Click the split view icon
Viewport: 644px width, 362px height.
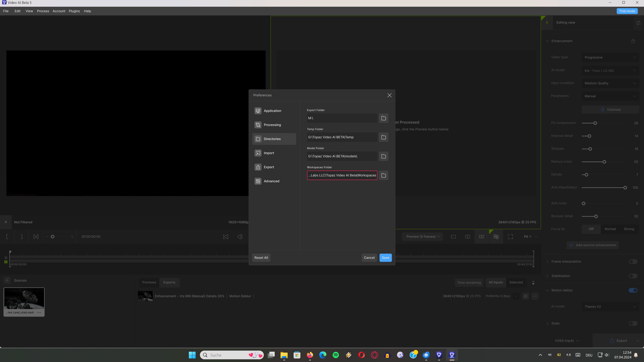pyautogui.click(x=467, y=237)
